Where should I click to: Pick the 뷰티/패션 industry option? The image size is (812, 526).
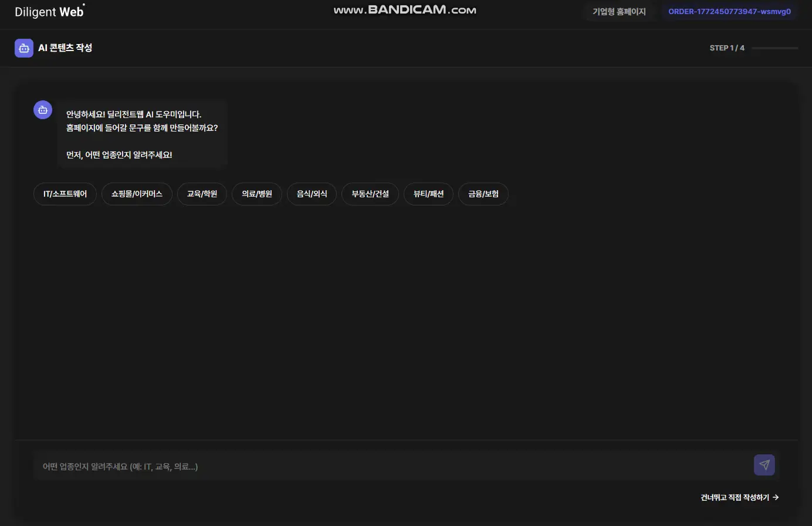[428, 194]
